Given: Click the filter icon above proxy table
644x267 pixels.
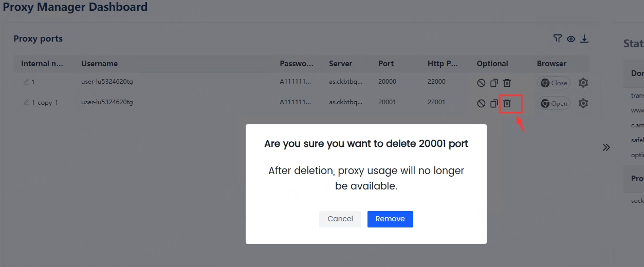Looking at the screenshot, I should [x=558, y=39].
